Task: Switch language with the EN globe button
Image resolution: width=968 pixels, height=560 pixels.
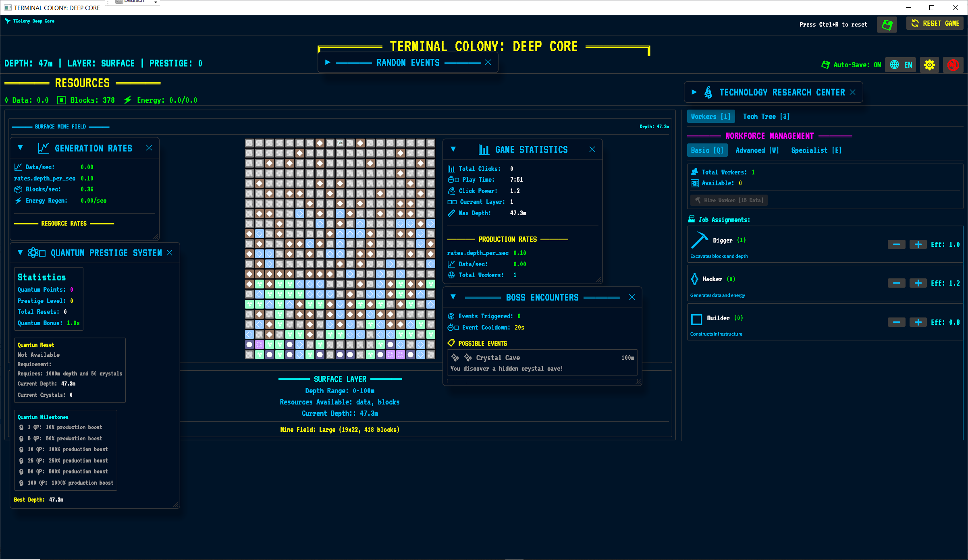Action: [x=901, y=65]
